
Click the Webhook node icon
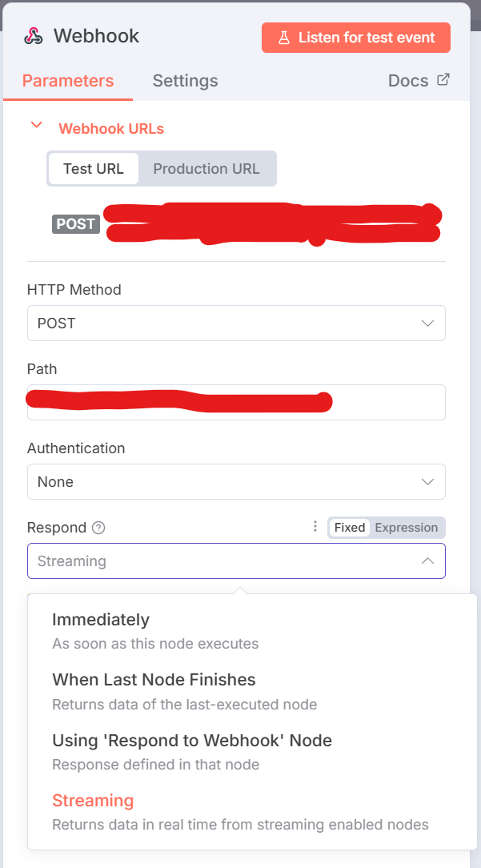tap(33, 36)
